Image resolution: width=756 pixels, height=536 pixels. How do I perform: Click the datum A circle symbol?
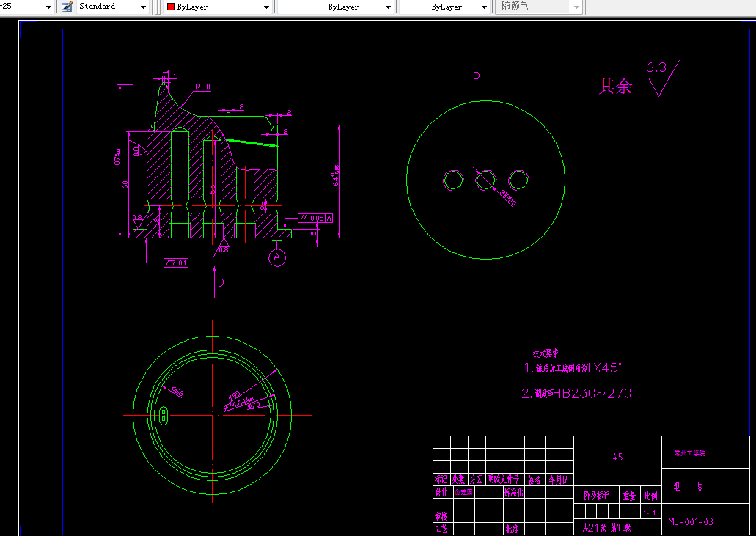(276, 257)
